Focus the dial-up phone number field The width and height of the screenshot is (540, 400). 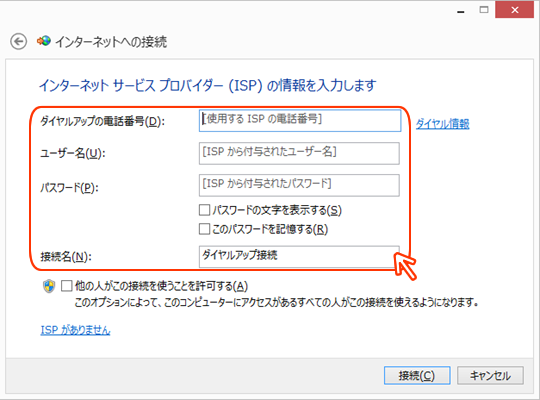tap(300, 121)
